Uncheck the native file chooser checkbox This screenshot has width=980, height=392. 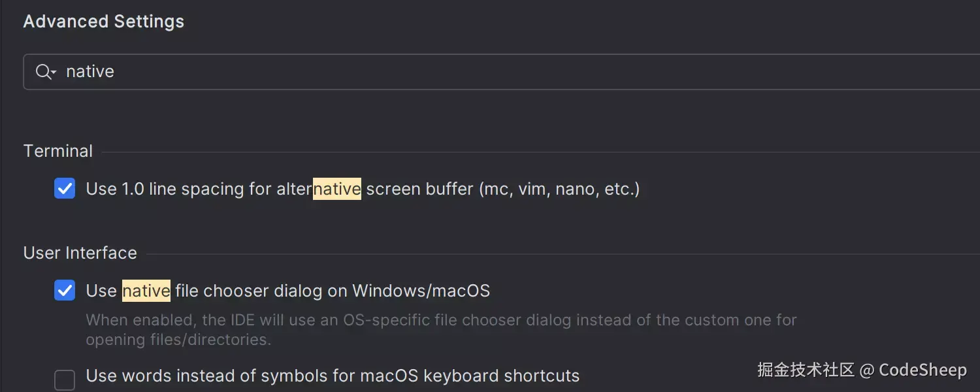65,291
